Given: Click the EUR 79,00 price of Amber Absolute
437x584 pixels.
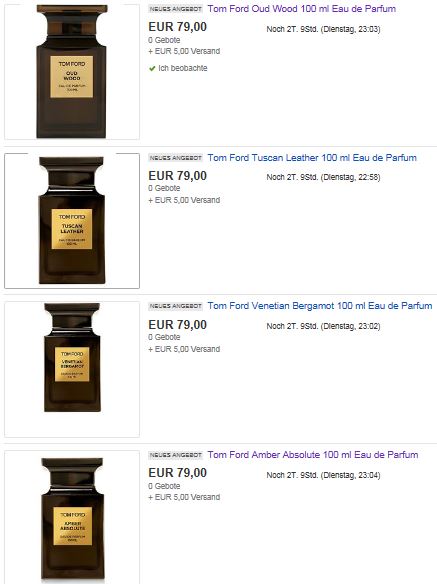Looking at the screenshot, I should point(177,473).
